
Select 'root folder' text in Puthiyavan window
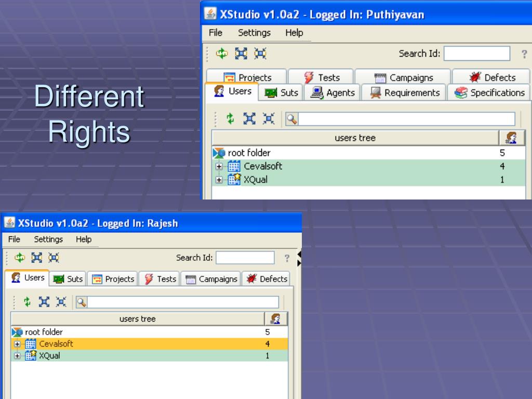pos(249,153)
